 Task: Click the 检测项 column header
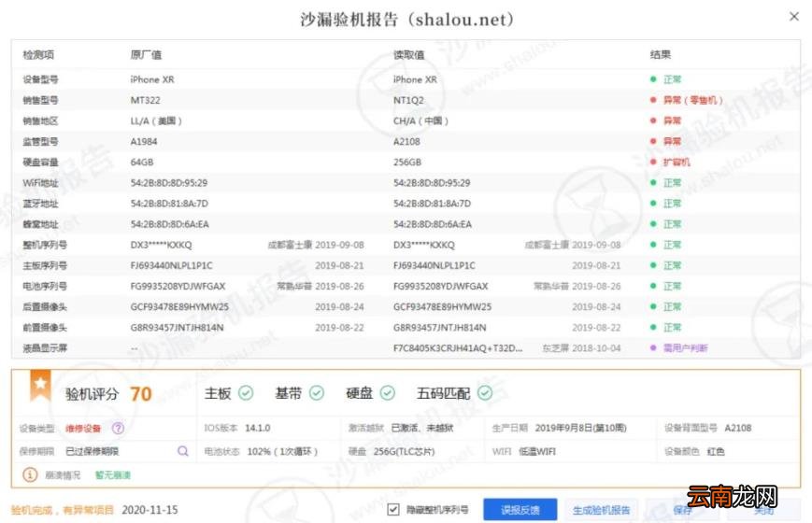(38, 55)
